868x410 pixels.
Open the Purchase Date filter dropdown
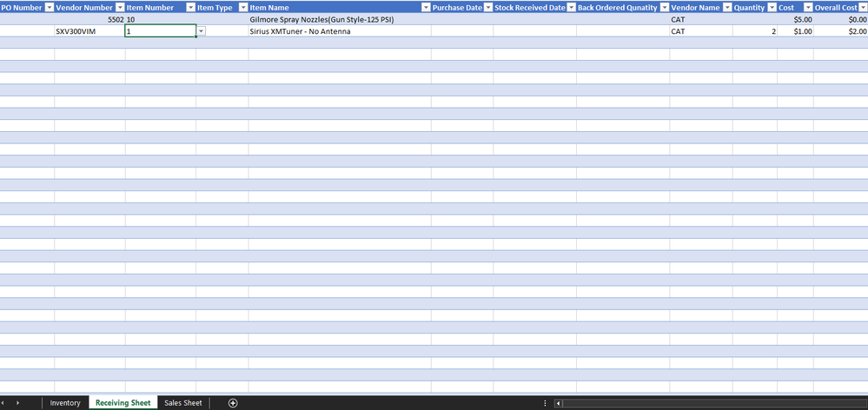point(487,7)
